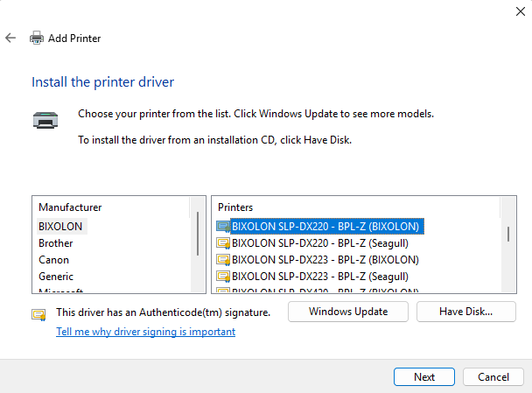This screenshot has height=393, width=532.
Task: Close the Add Printer dialog
Action: tap(521, 11)
